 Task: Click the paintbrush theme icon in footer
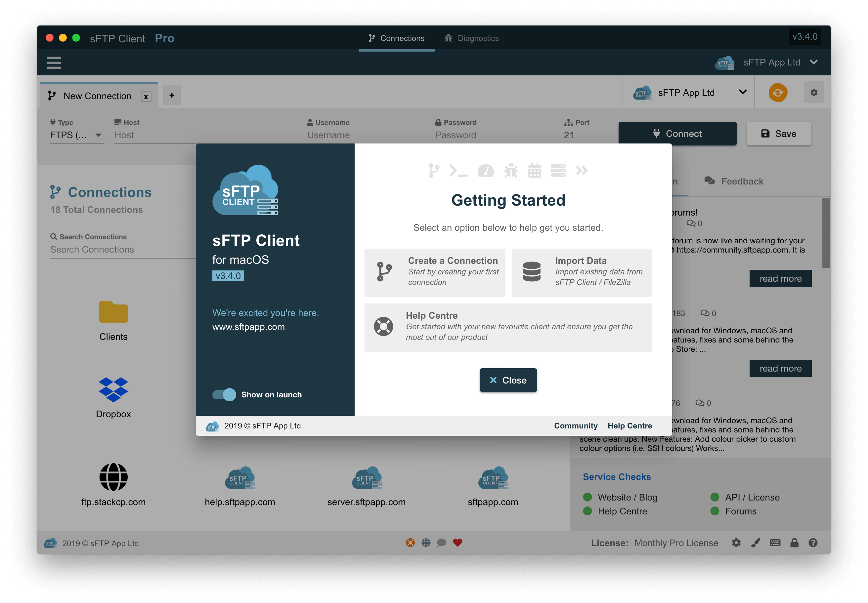[755, 543]
